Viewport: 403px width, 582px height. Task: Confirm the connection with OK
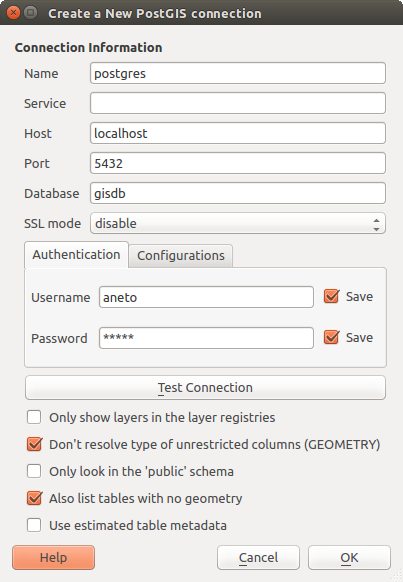point(349,558)
